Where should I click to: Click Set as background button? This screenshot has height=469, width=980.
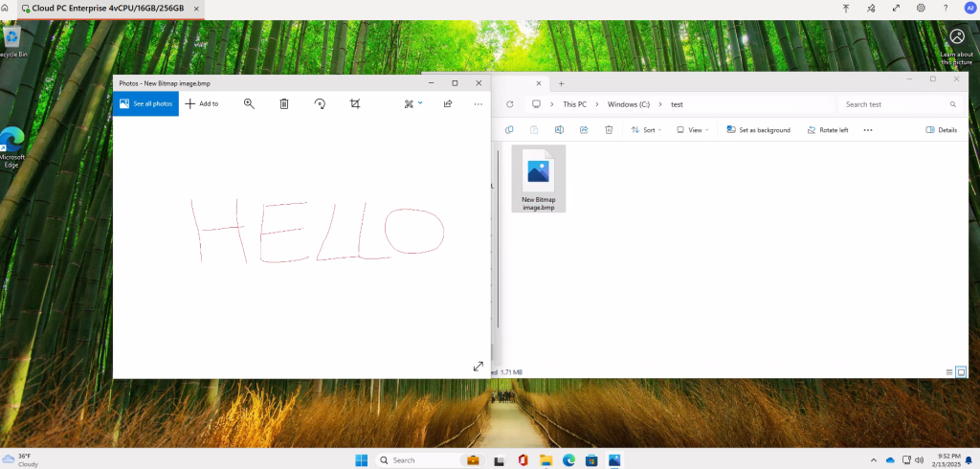click(758, 130)
